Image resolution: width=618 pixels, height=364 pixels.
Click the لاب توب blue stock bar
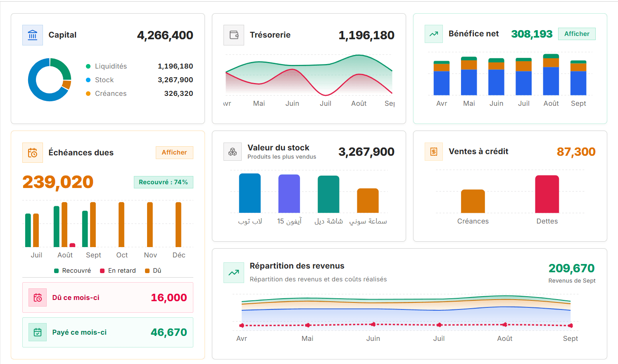(x=250, y=193)
